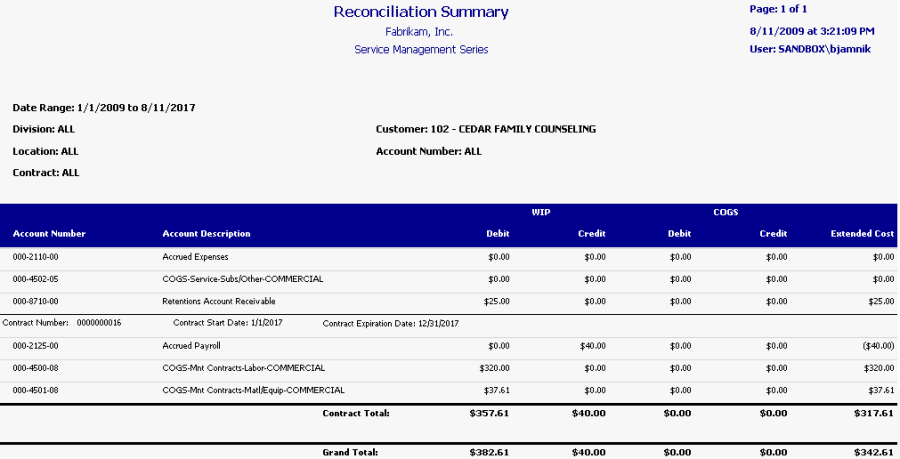This screenshot has height=459, width=900.
Task: Click the Division: ALL filter text
Action: [43, 129]
